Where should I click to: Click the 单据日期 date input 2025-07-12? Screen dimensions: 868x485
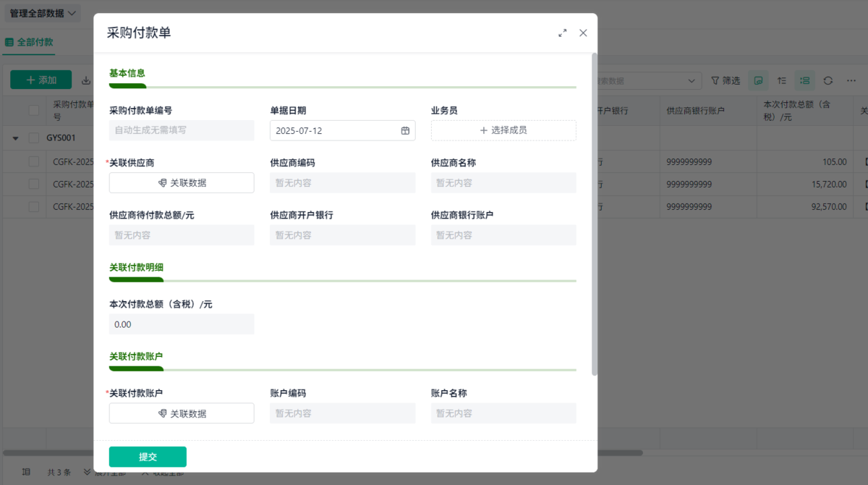342,130
